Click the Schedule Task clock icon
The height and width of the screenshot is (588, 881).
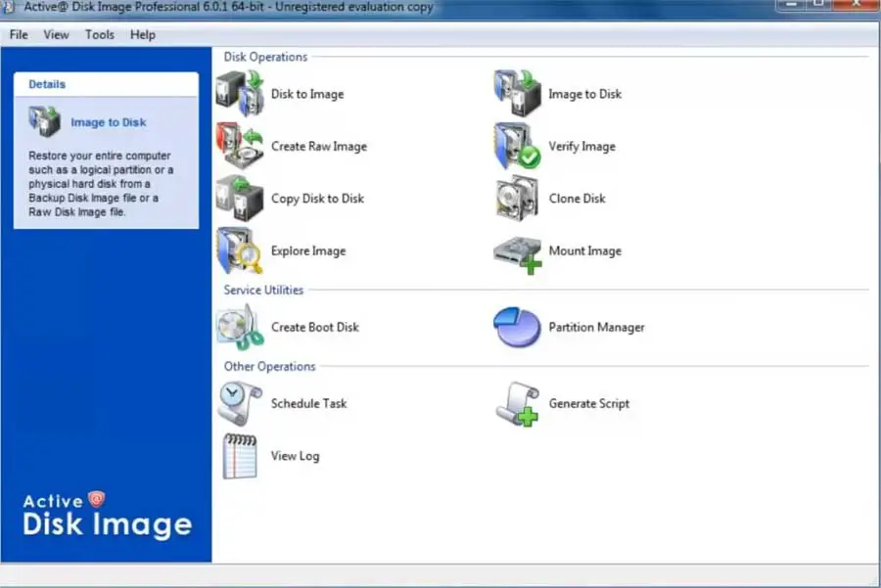tap(240, 403)
